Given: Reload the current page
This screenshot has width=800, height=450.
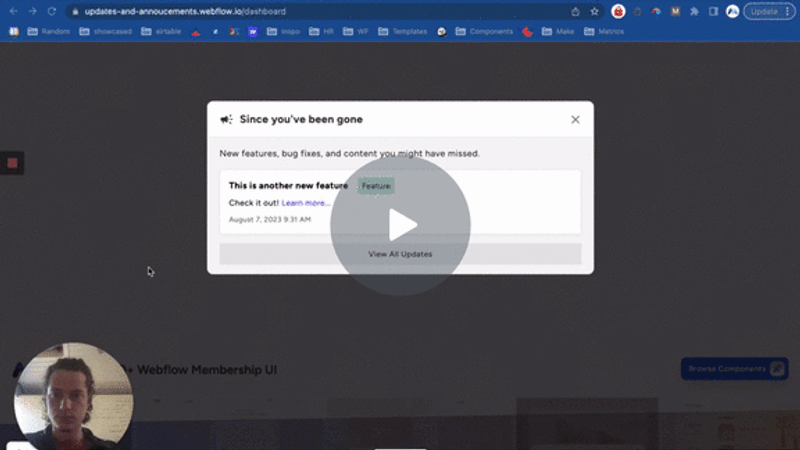Looking at the screenshot, I should point(52,11).
